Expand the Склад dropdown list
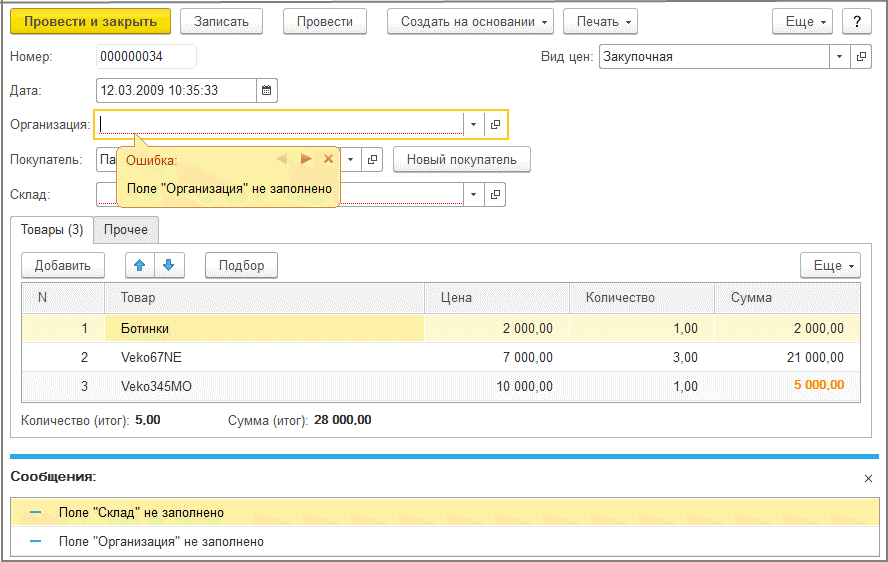Screen dimensions: 888x562 [x=473, y=194]
